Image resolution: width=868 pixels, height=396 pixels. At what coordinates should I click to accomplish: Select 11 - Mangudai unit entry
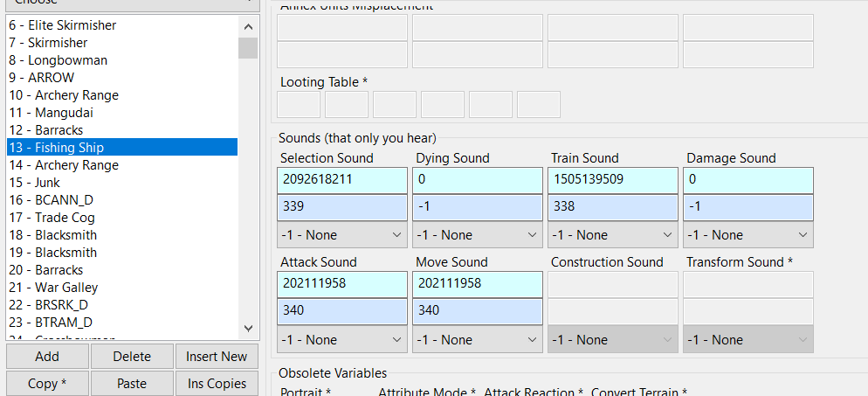coord(122,113)
